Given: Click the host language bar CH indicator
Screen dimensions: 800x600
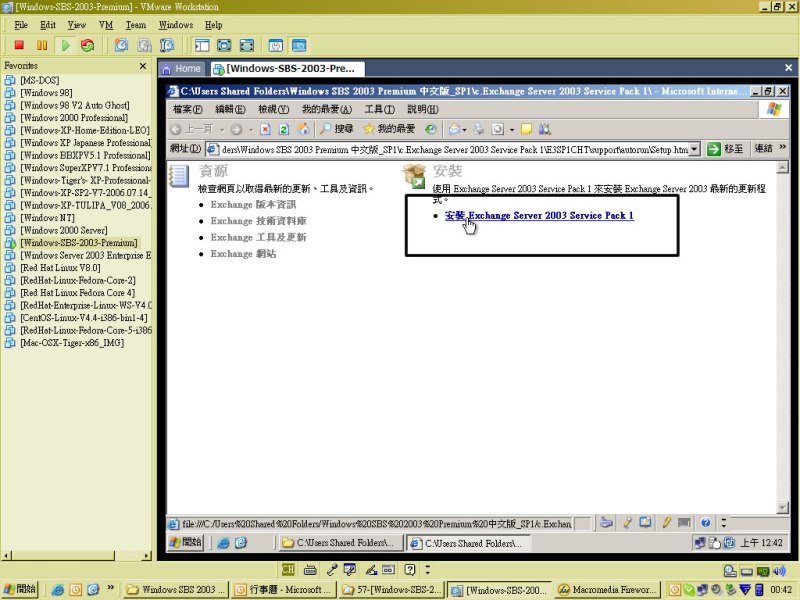Looking at the screenshot, I should 288,569.
